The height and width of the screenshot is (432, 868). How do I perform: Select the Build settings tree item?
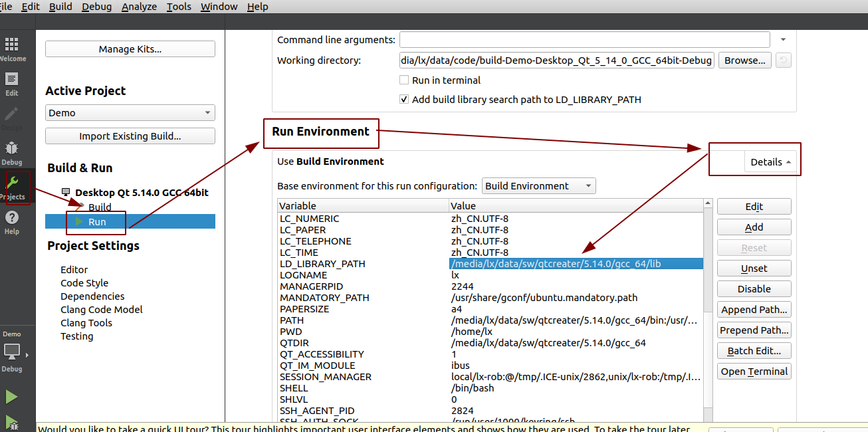(x=100, y=207)
